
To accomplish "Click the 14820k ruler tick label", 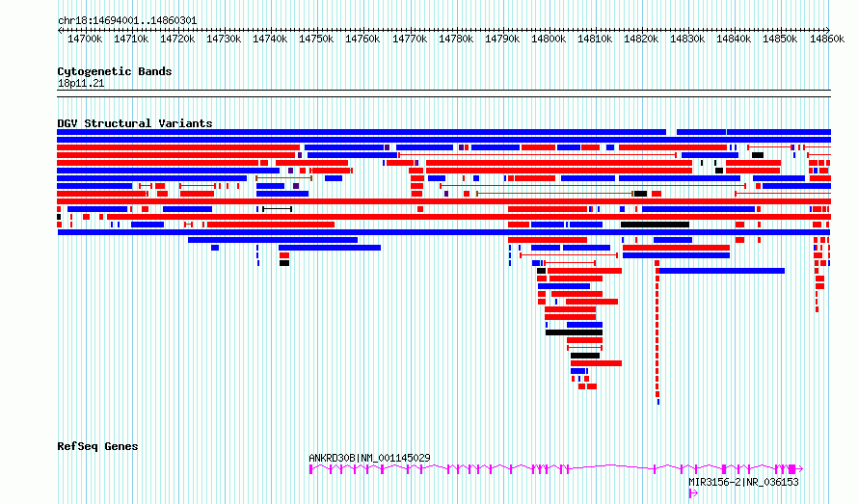I will (641, 39).
